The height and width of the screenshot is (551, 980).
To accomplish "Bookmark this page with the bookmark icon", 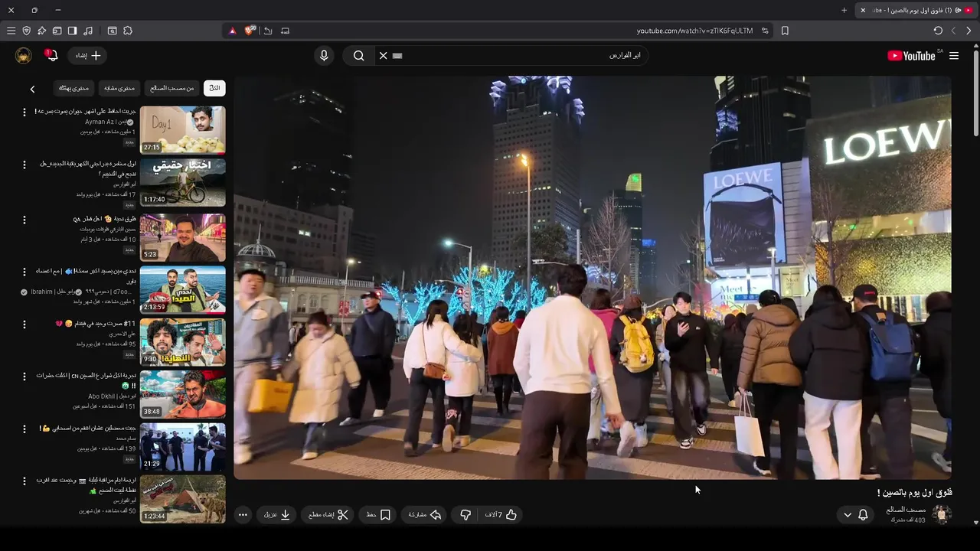I will coord(785,31).
